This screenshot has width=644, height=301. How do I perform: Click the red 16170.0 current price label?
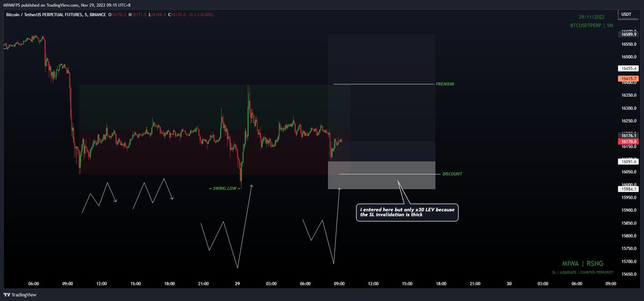(627, 141)
